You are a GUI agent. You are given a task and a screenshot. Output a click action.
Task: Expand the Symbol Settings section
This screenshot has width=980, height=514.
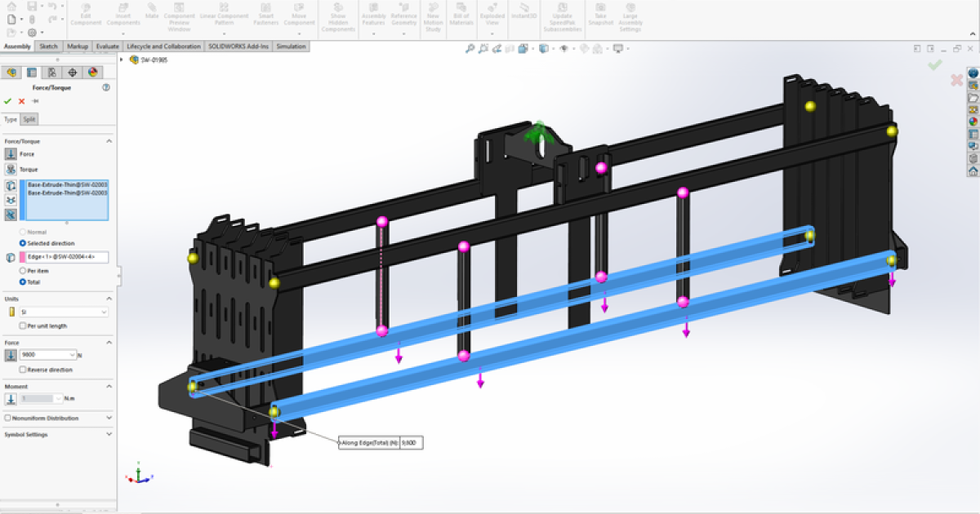110,433
